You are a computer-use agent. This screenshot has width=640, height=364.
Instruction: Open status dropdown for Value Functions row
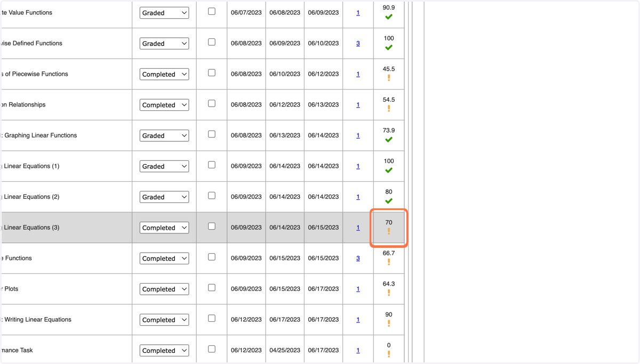point(164,13)
